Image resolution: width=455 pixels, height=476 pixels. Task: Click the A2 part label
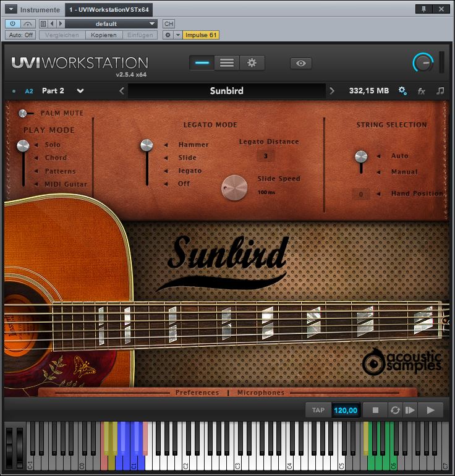(x=29, y=91)
